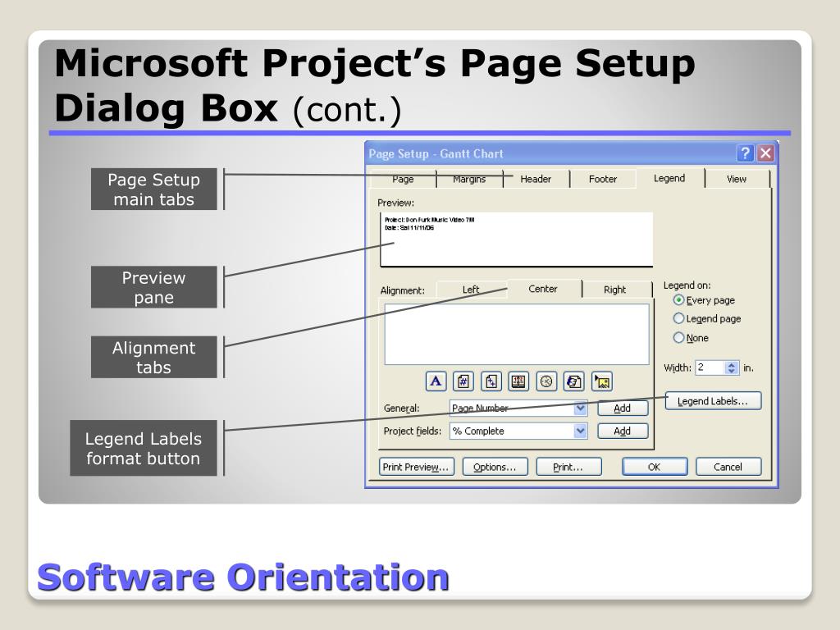Image resolution: width=840 pixels, height=630 pixels.
Task: Click Add next to General field
Action: click(x=623, y=409)
